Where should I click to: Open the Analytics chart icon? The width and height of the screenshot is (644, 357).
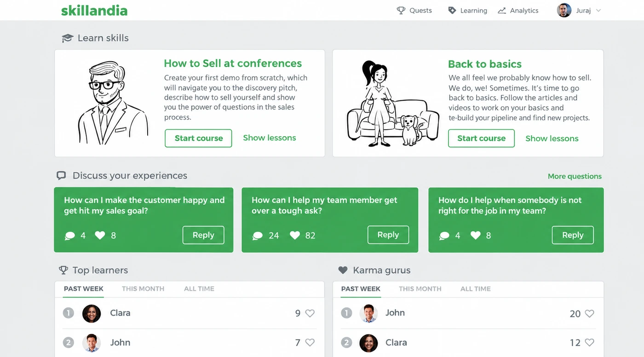tap(502, 11)
